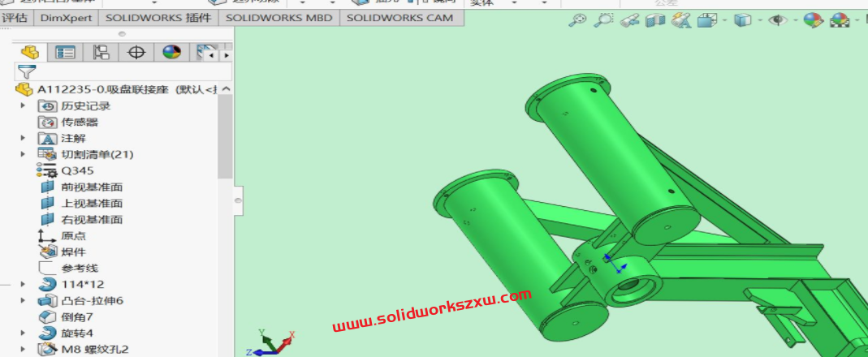Select the 右视基准面 plane

click(x=92, y=220)
